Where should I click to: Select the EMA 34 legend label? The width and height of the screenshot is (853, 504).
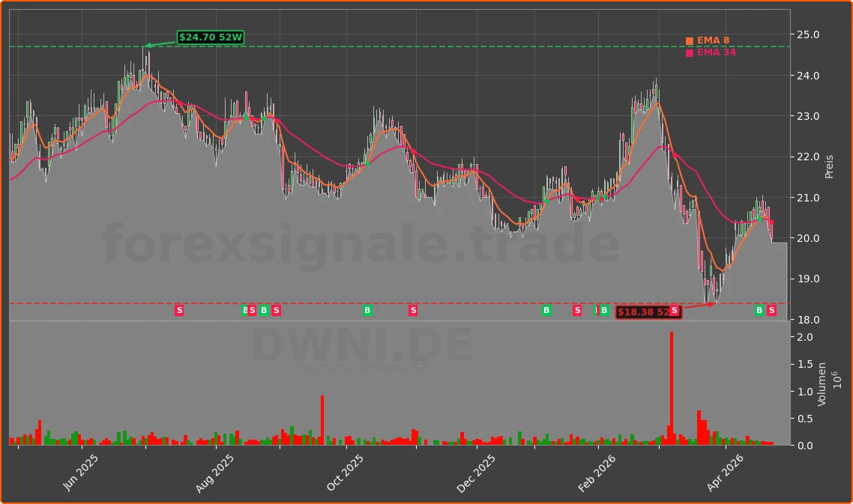pos(717,52)
